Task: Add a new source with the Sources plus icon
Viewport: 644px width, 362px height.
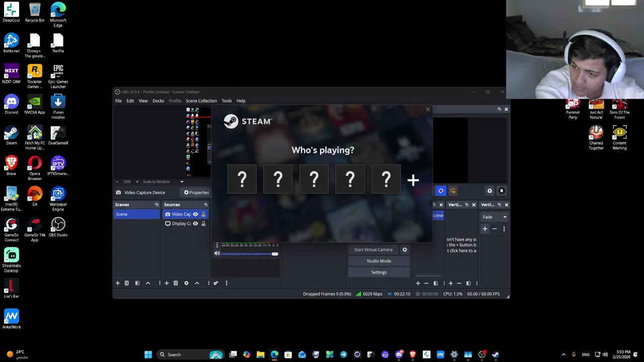Action: pyautogui.click(x=167, y=283)
